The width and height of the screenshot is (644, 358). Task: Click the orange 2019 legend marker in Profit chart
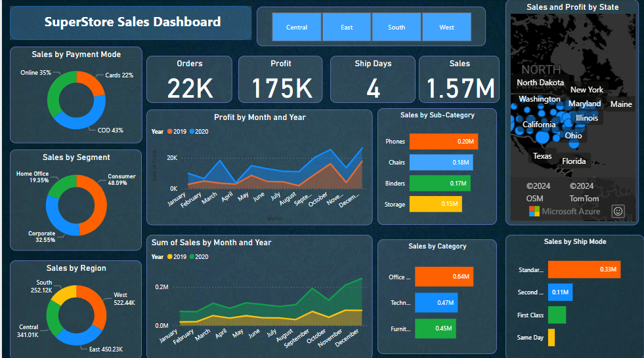click(x=169, y=132)
